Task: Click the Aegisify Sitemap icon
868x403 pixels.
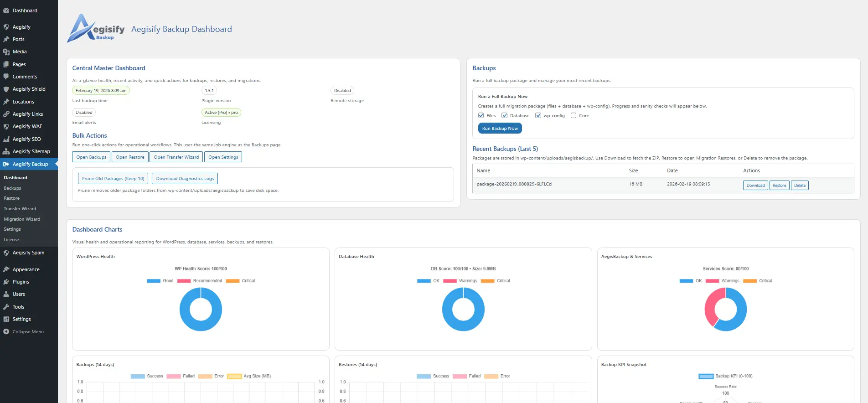Action: [6, 151]
